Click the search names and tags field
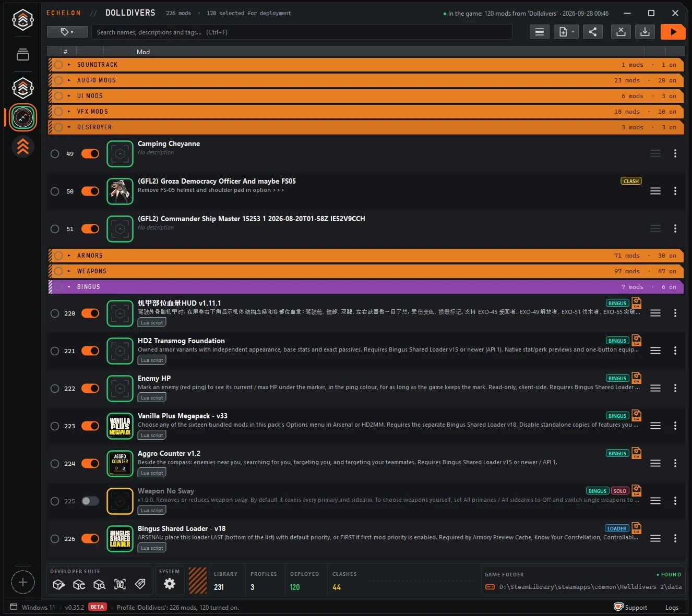The width and height of the screenshot is (692, 616). [302, 32]
